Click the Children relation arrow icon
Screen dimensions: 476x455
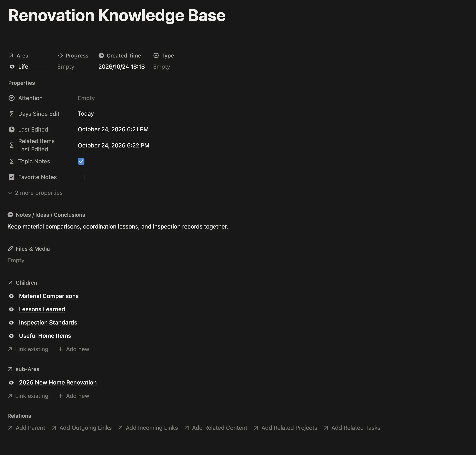click(x=10, y=283)
